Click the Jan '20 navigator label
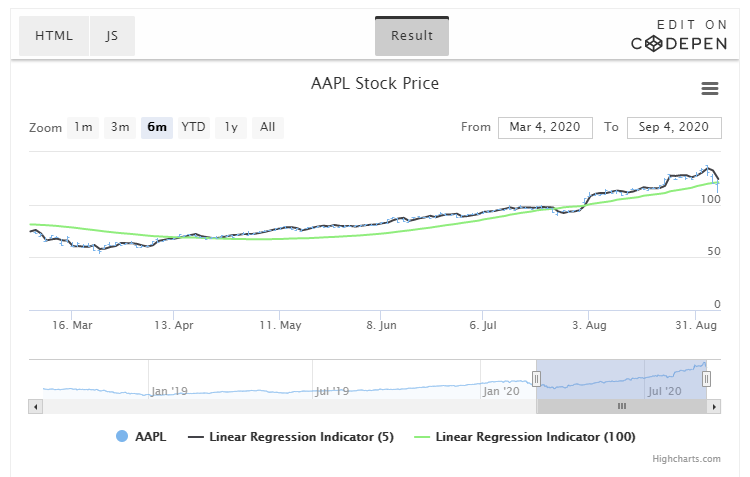Viewport: 750px width, 477px height. tap(501, 391)
